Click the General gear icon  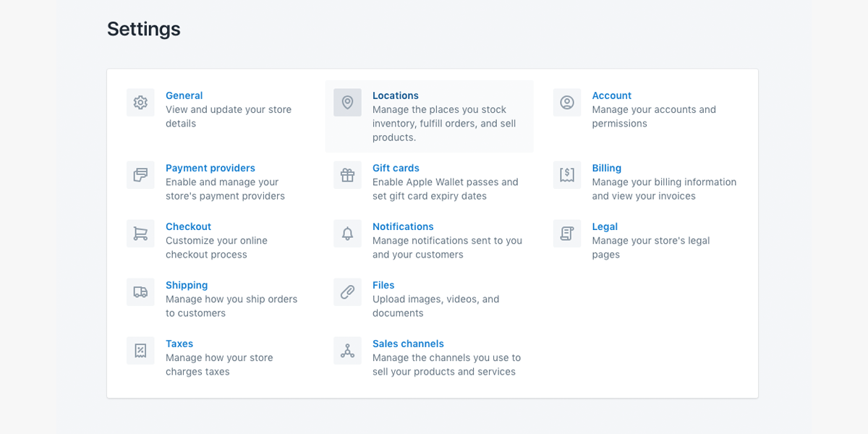[x=140, y=103]
